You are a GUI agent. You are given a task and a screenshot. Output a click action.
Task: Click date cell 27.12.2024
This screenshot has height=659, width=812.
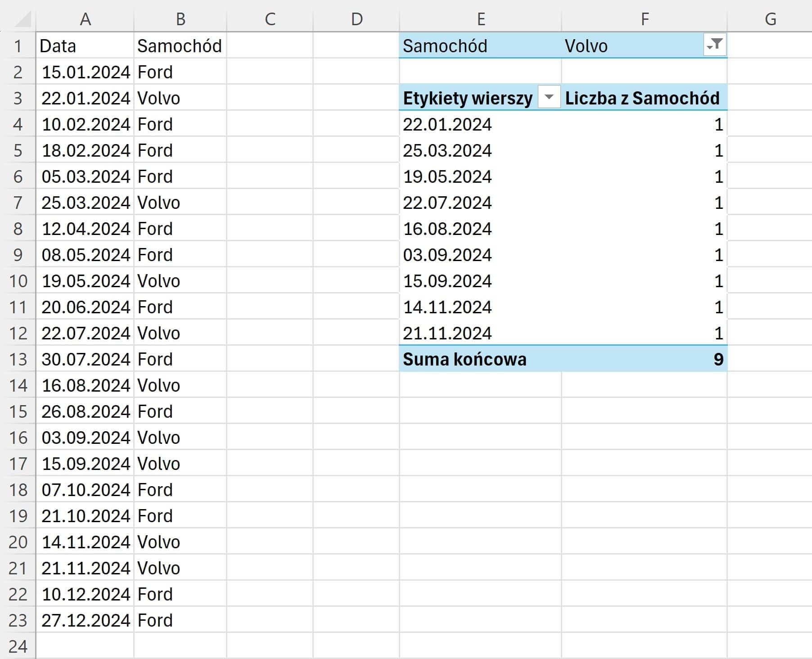85,620
